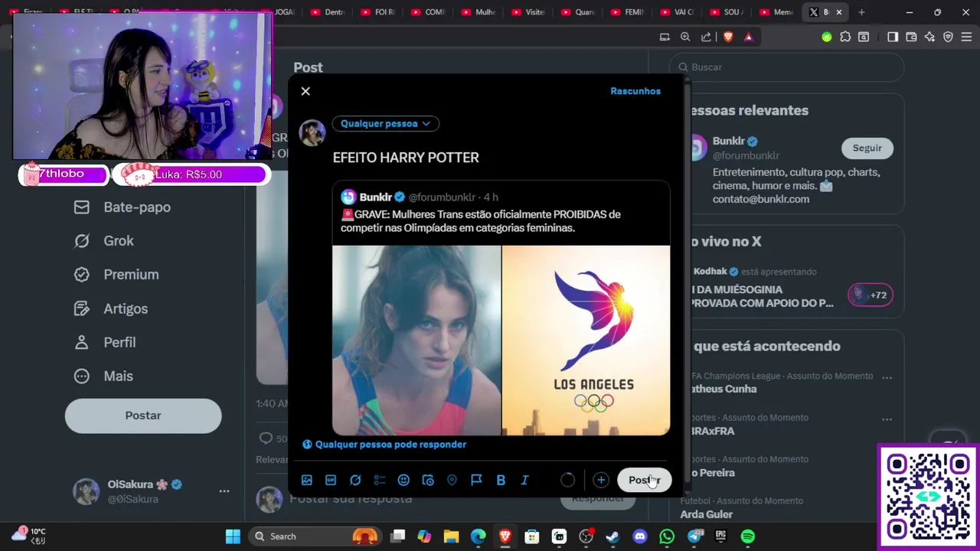Switch to the Mulhe YouTube tab

pyautogui.click(x=478, y=12)
